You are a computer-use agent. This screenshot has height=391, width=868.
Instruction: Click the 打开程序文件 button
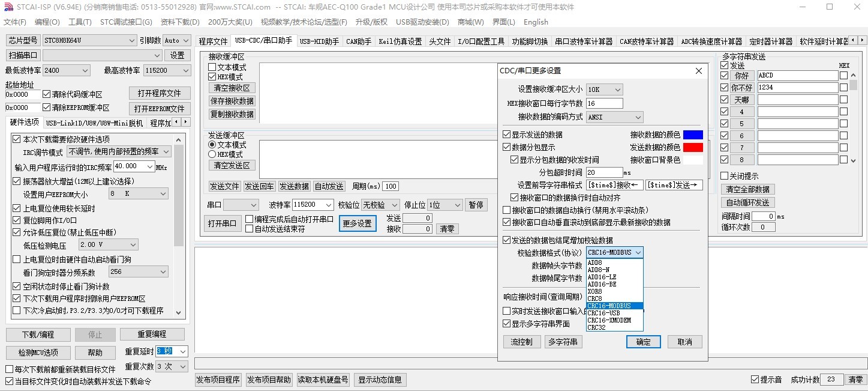(160, 93)
